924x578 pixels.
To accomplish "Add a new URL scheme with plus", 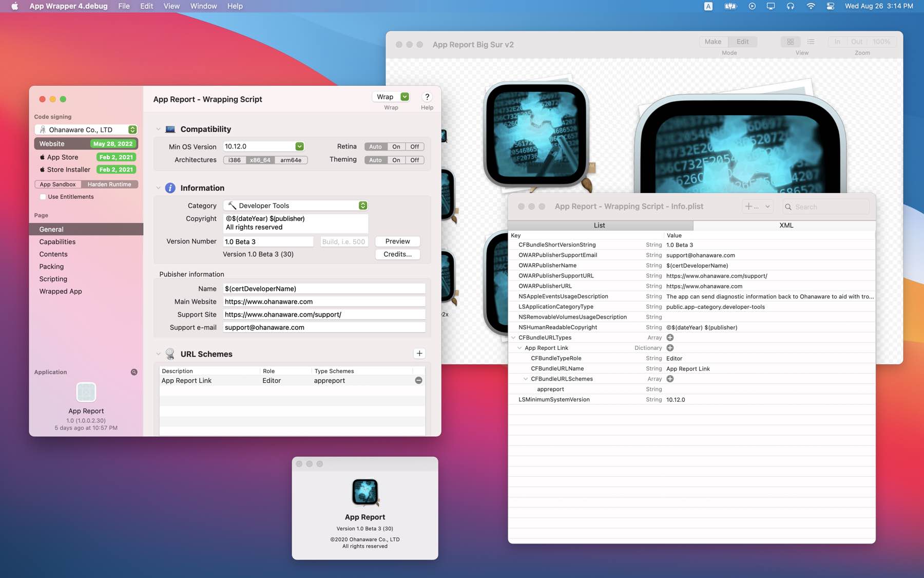I will click(419, 353).
